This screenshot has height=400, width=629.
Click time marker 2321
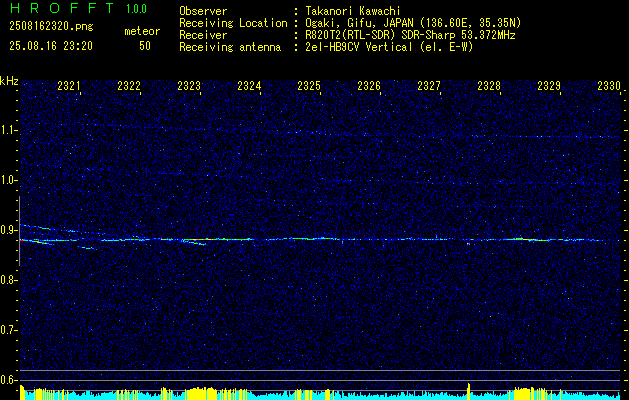(69, 85)
